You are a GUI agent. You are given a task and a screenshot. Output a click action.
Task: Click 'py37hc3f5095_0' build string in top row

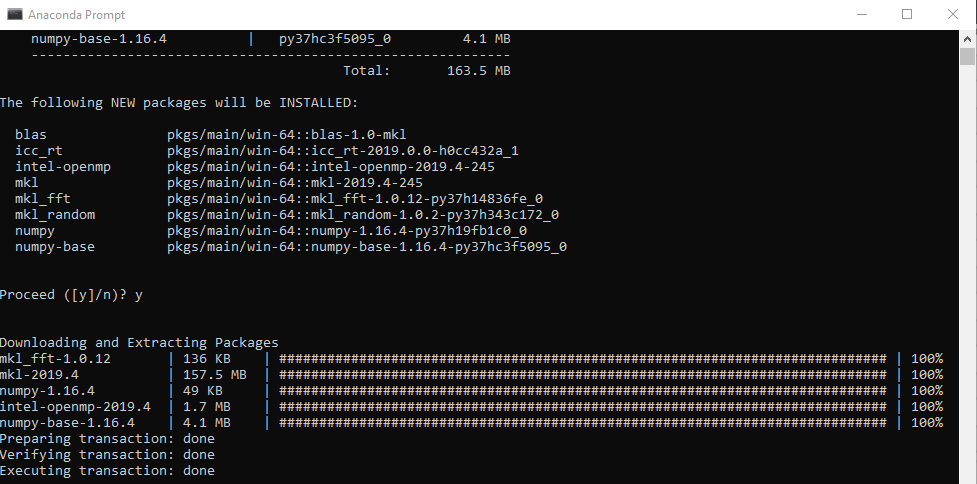tap(335, 39)
